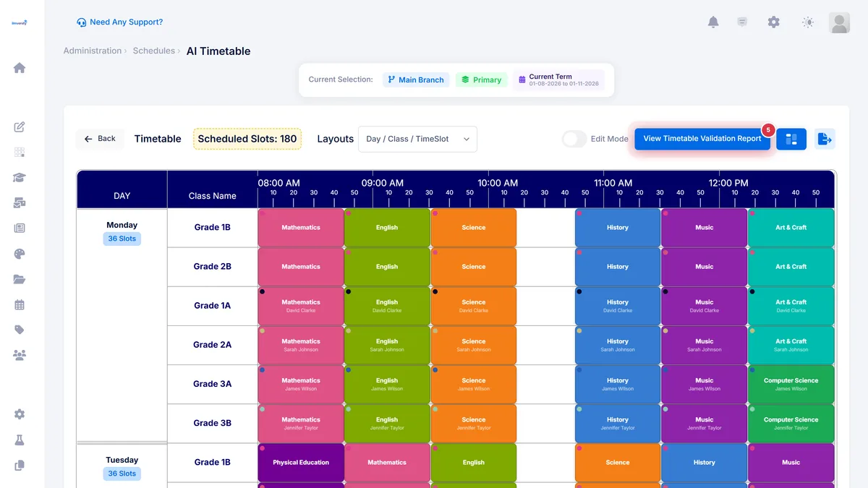Open the notifications bell
This screenshot has width=868, height=488.
coord(712,22)
